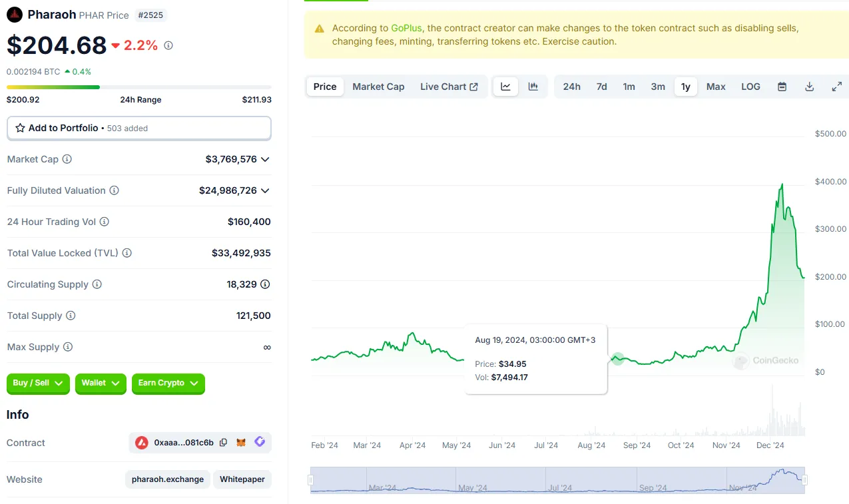Open the Buy / Sell dropdown
Screen dimensions: 849x504
click(x=38, y=383)
